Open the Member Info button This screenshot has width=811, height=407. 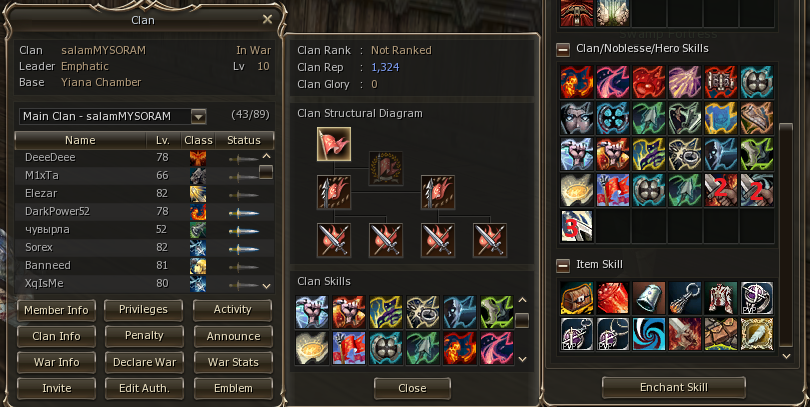coord(56,310)
